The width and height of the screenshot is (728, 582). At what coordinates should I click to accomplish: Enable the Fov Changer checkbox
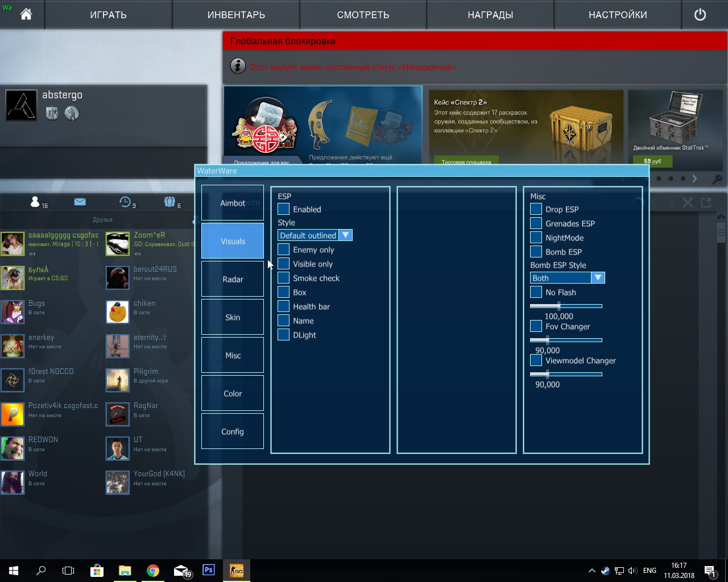coord(536,326)
